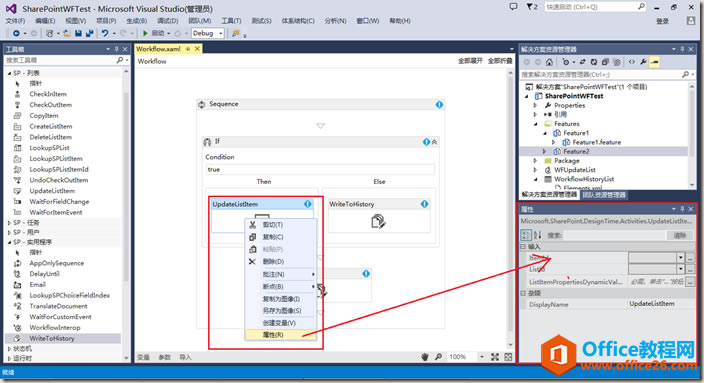The image size is (704, 383).
Task: Click the magnifier icon in designer footer
Action: tap(438, 357)
